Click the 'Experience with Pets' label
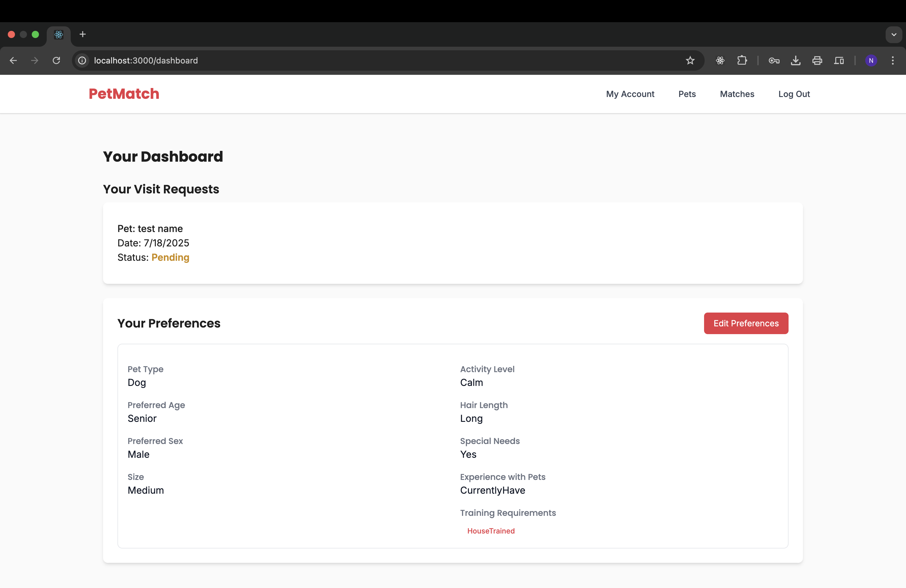Screen dimensions: 906x588 (502, 477)
